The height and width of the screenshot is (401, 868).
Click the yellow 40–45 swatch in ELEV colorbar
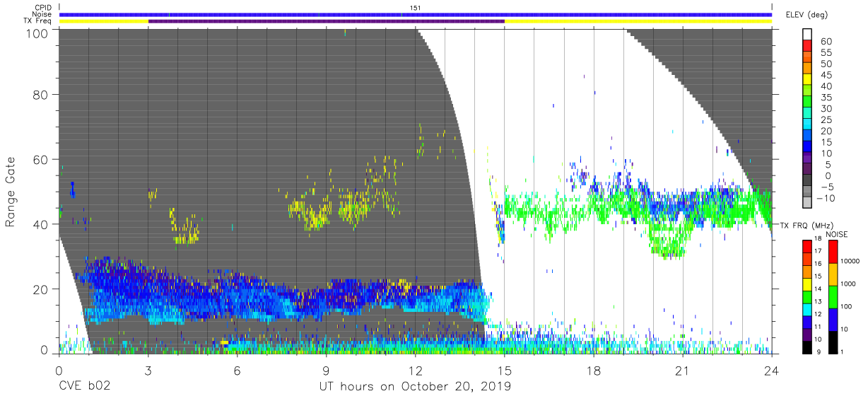(808, 79)
